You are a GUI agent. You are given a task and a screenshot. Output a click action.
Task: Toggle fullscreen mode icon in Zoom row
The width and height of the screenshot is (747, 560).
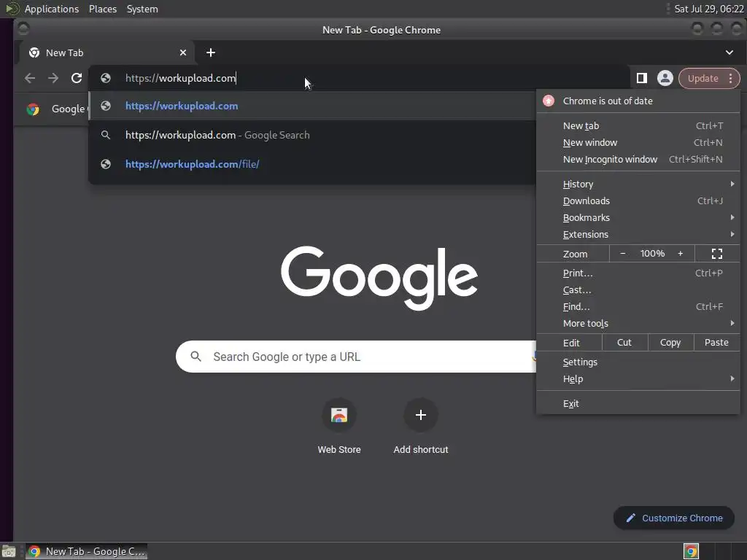pos(717,254)
